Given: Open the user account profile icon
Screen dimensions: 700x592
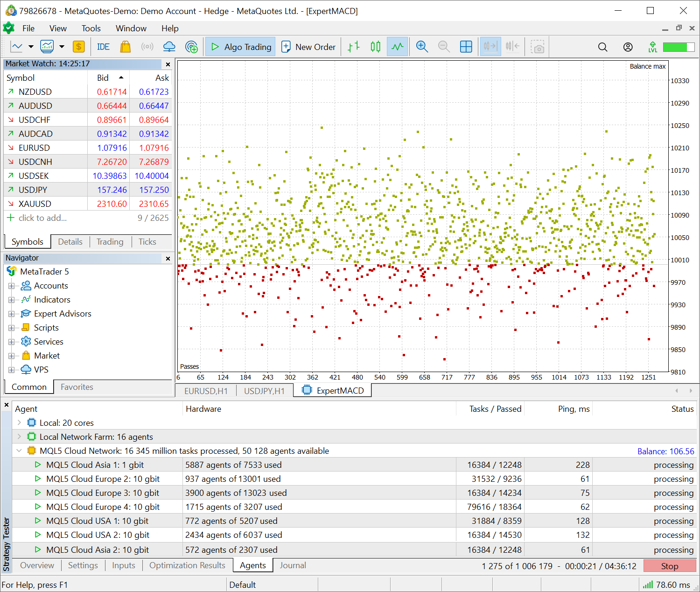Looking at the screenshot, I should (628, 47).
